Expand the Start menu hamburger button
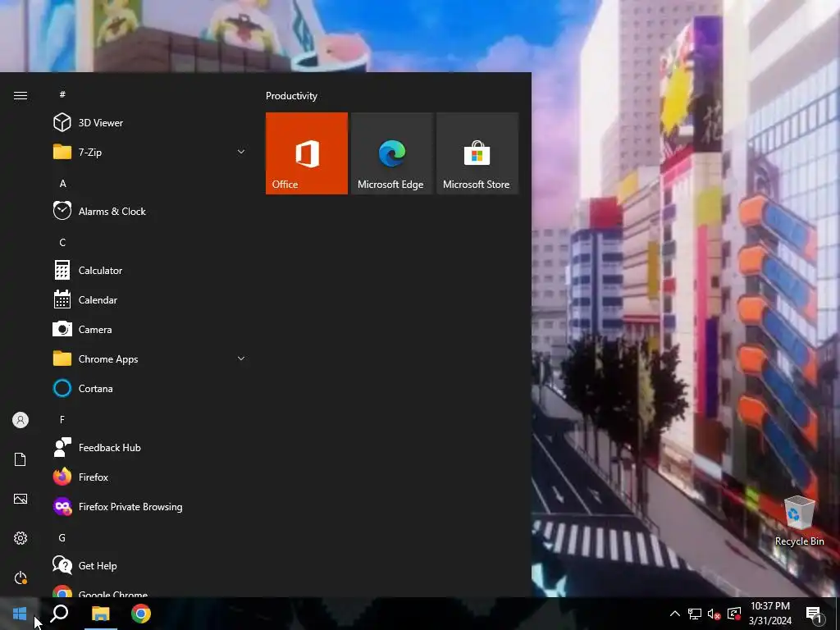The height and width of the screenshot is (630, 840). point(21,95)
